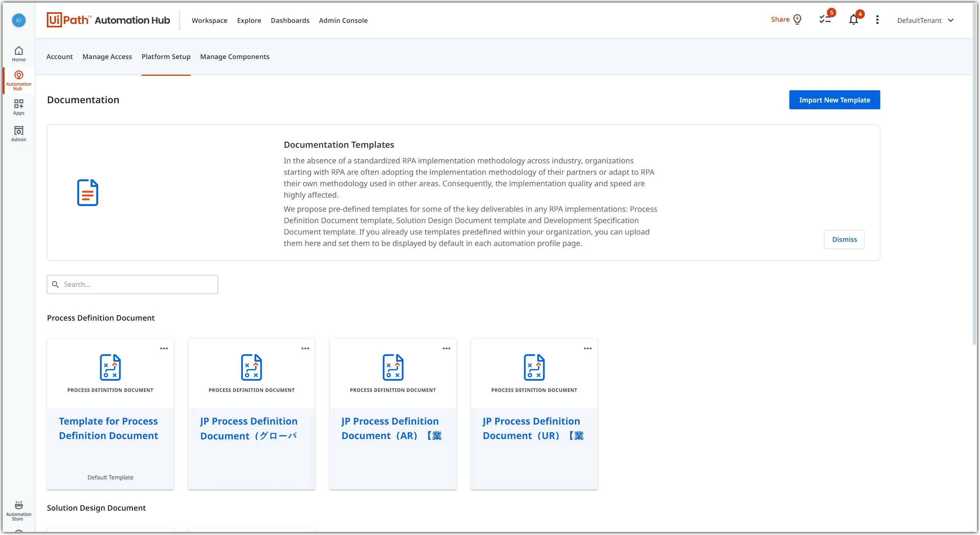Click the Share link in the header
980x535 pixels.
(x=780, y=19)
